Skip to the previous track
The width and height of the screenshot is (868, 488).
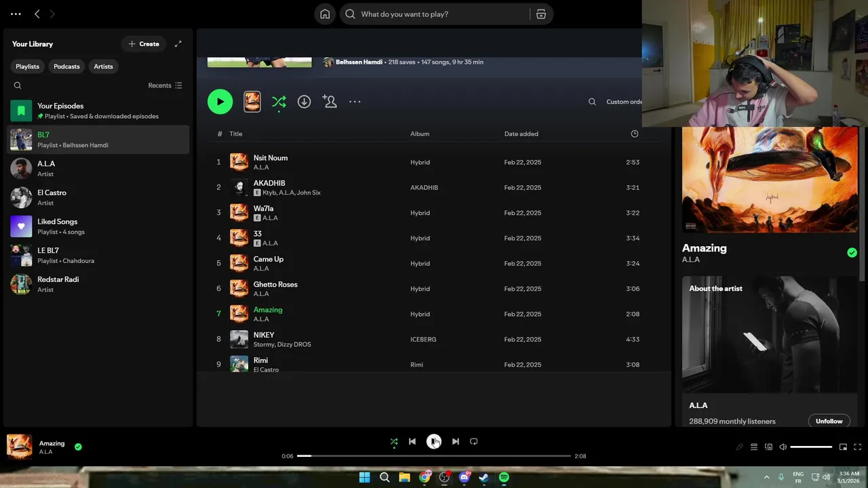click(x=412, y=441)
